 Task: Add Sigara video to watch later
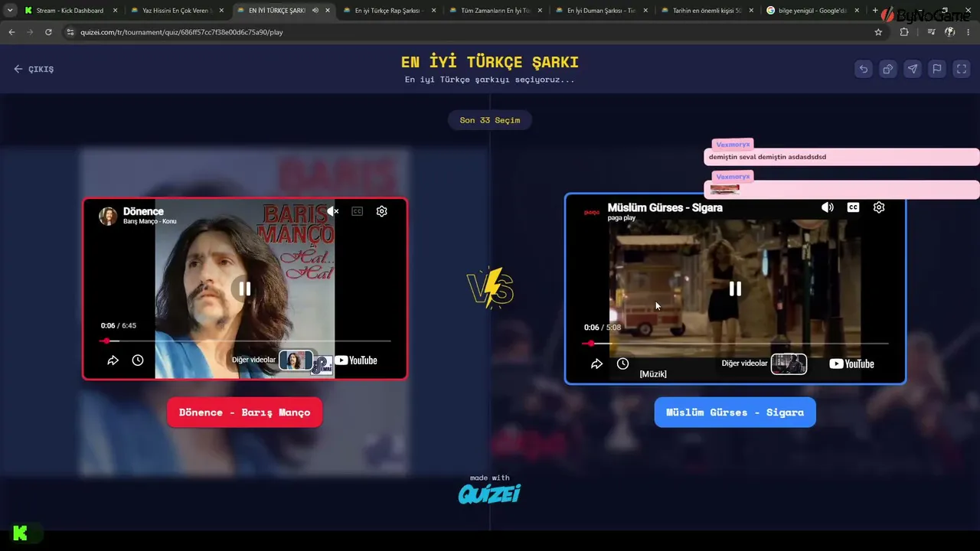pos(622,364)
